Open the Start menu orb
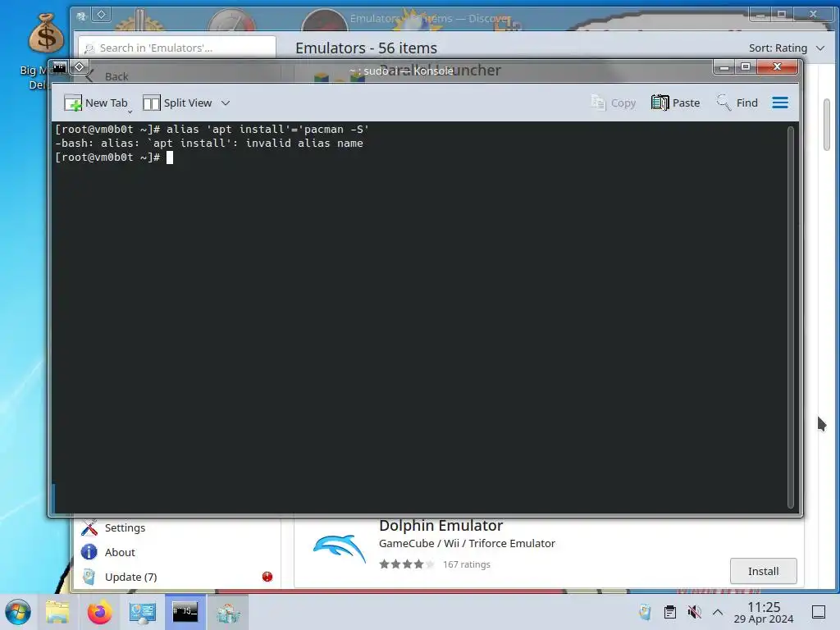Image resolution: width=840 pixels, height=630 pixels. pos(18,612)
